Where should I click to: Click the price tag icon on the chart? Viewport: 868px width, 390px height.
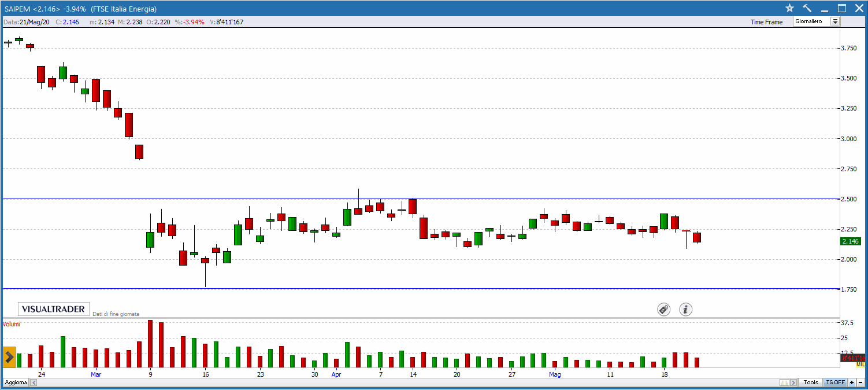coord(664,310)
